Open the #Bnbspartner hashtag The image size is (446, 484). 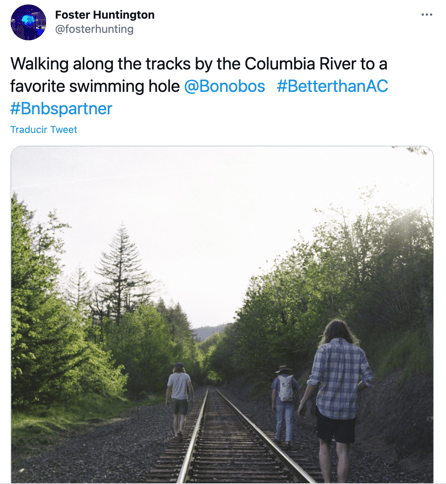click(61, 109)
